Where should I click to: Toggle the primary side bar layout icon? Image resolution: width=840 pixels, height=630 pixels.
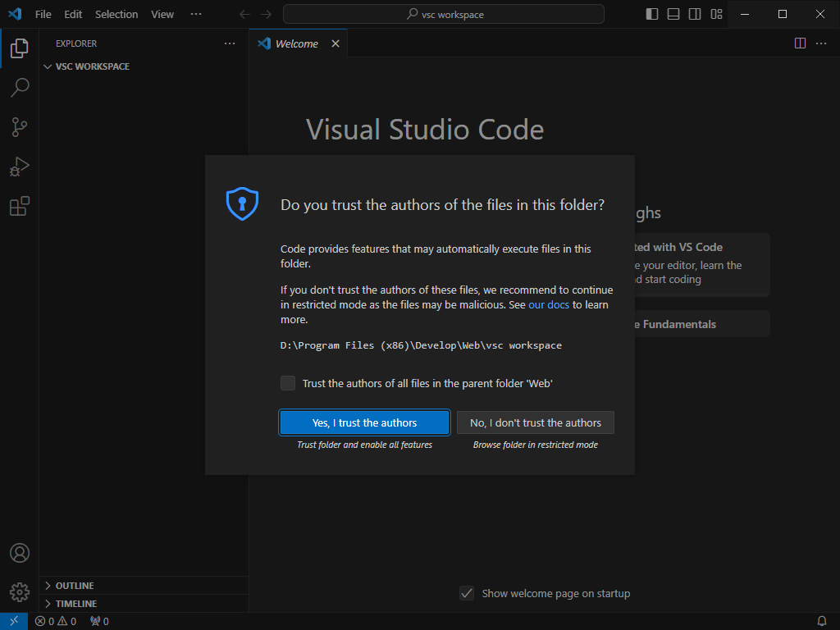(652, 14)
